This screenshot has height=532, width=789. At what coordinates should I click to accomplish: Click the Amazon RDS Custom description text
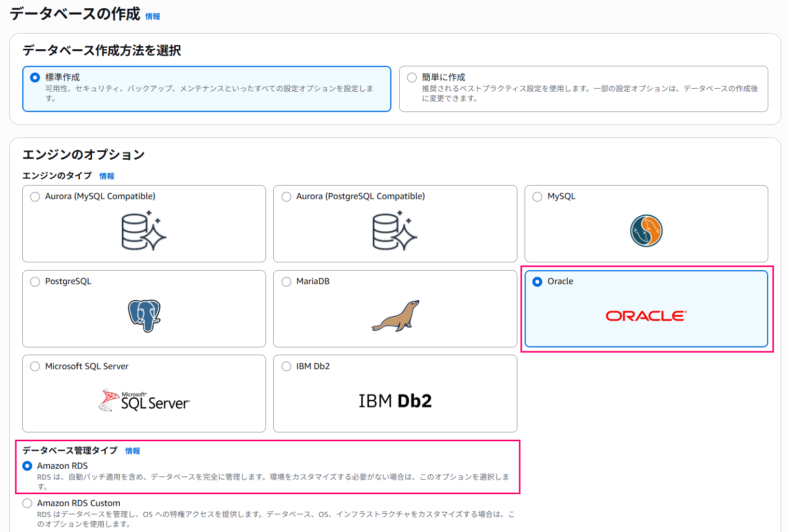[276, 519]
